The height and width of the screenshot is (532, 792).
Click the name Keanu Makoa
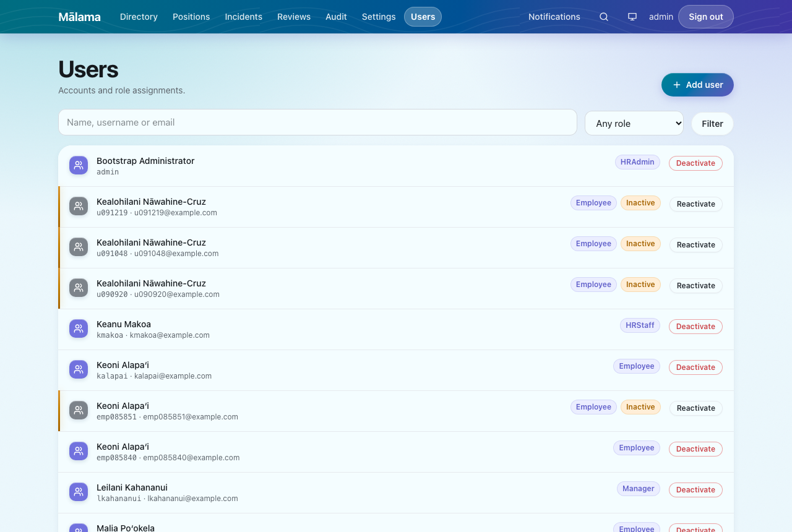124,324
